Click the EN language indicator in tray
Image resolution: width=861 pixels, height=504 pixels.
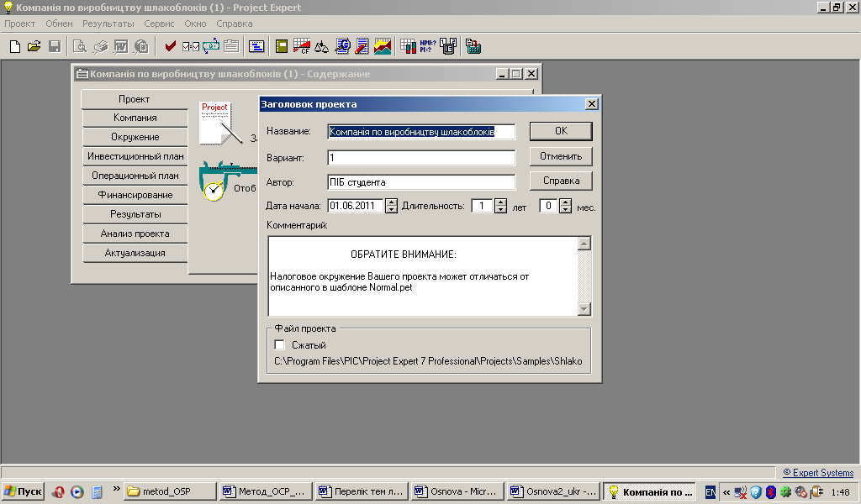pos(710,492)
